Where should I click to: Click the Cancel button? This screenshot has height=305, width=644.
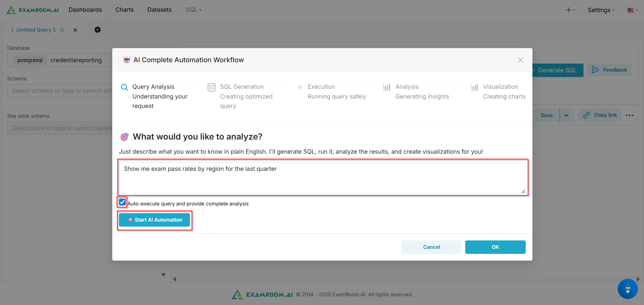(x=431, y=247)
